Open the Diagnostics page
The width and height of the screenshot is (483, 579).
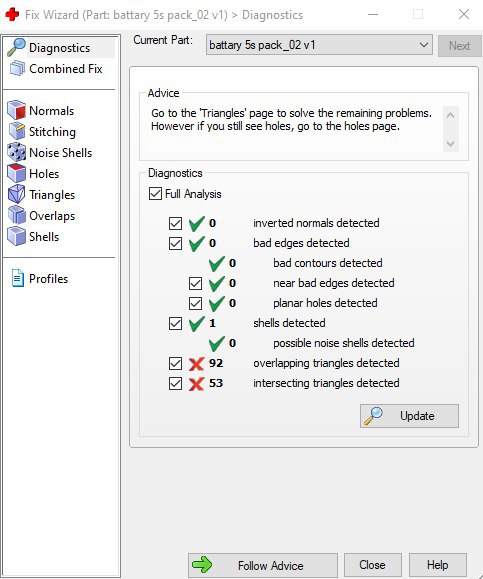click(59, 48)
